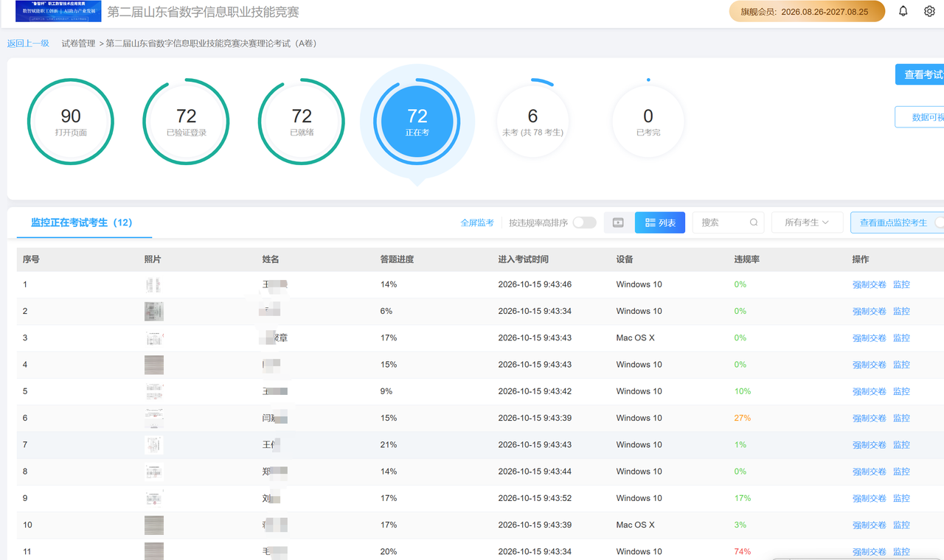Select the 6 未考 stat circle
944x560 pixels.
tap(532, 122)
